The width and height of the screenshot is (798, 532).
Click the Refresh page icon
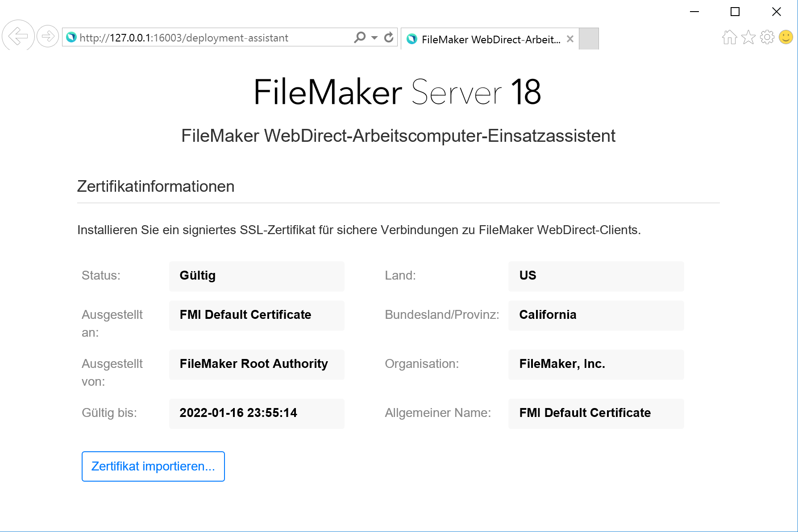pos(389,37)
